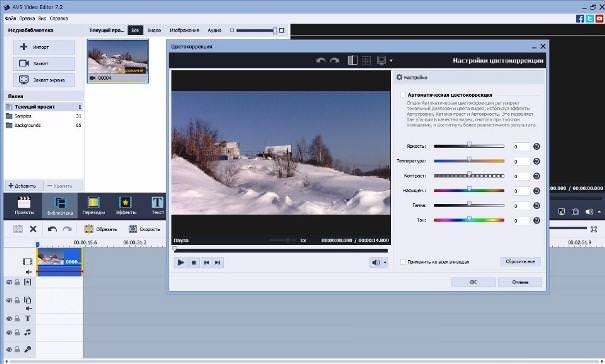605x364 pixels.
Task: Toggle visibility eye of the microphone voice track
Action: [9, 349]
